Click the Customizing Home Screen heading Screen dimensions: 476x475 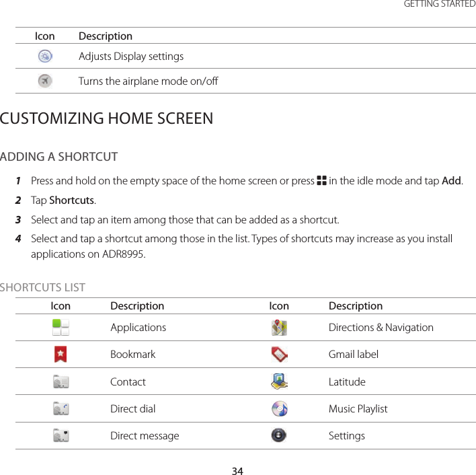pyautogui.click(x=107, y=119)
